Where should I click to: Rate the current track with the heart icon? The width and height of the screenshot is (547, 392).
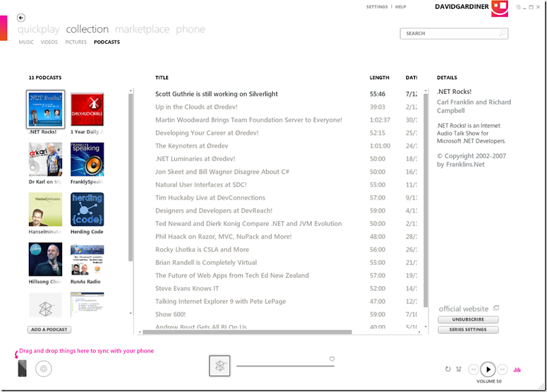332,359
